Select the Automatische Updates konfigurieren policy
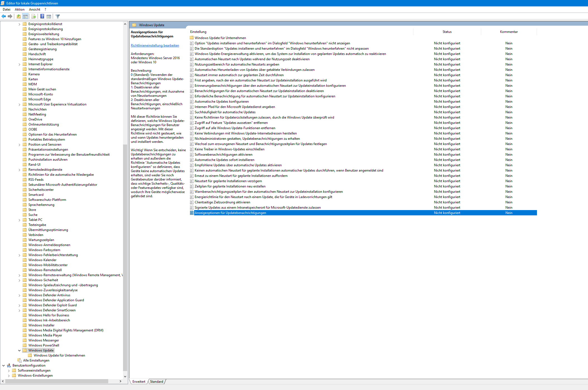 coord(221,102)
